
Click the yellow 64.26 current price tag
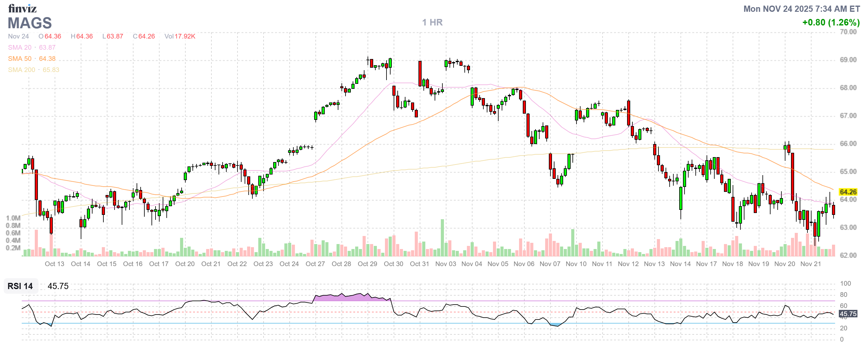pos(848,192)
